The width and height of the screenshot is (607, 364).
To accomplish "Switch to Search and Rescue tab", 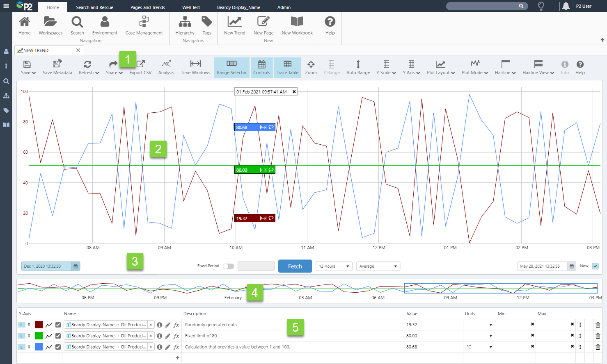I will pyautogui.click(x=94, y=7).
